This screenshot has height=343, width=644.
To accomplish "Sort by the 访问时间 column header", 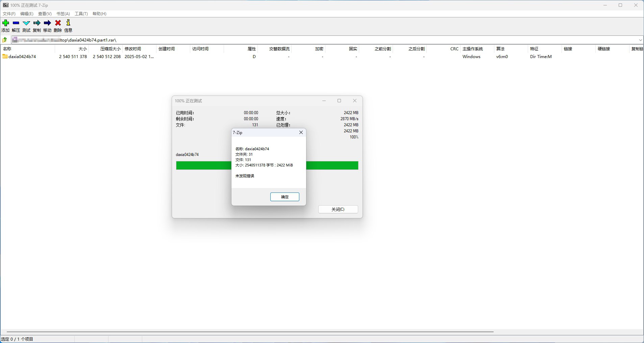I will (x=207, y=49).
